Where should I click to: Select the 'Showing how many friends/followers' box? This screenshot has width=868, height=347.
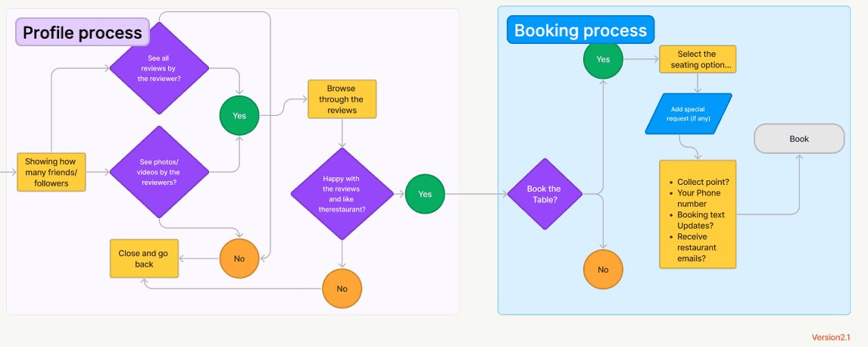click(x=52, y=172)
